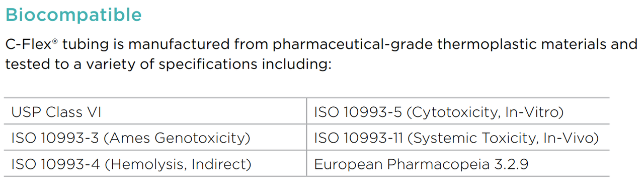Select the word pharmaceutical-grade
644x189 pixels.
[352, 45]
